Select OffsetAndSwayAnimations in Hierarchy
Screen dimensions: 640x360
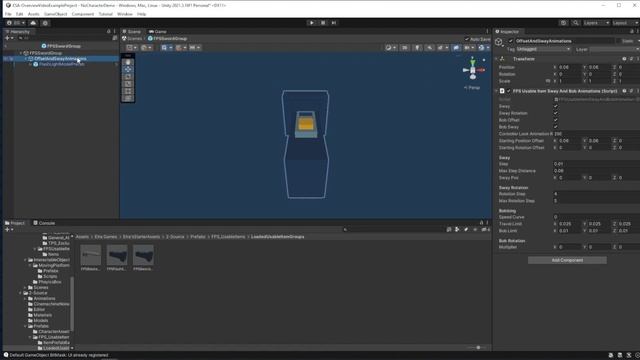point(60,59)
